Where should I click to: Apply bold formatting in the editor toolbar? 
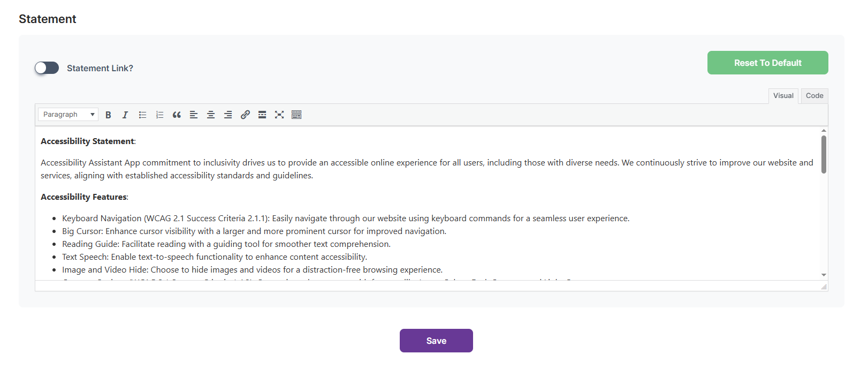click(x=108, y=115)
